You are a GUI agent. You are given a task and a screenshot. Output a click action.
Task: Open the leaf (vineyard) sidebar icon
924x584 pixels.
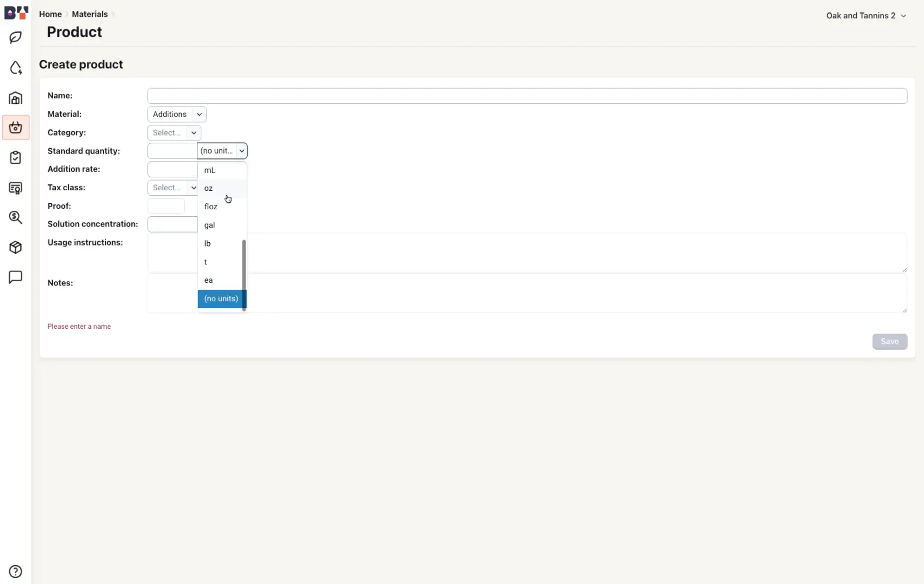(x=16, y=38)
